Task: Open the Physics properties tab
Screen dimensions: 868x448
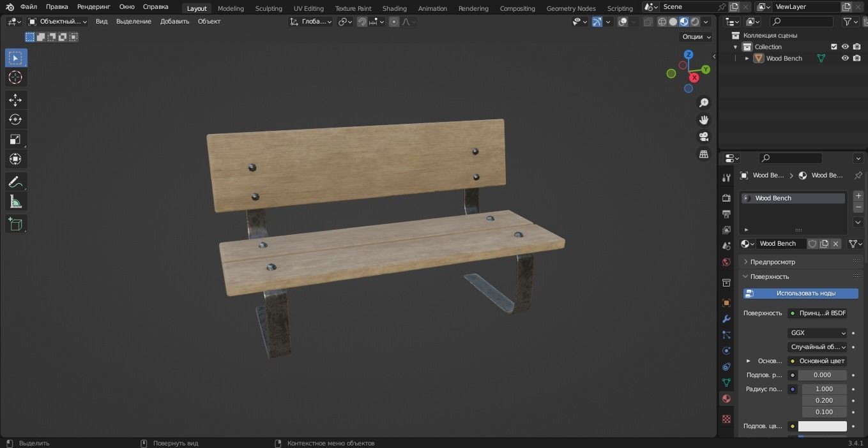Action: point(726,350)
